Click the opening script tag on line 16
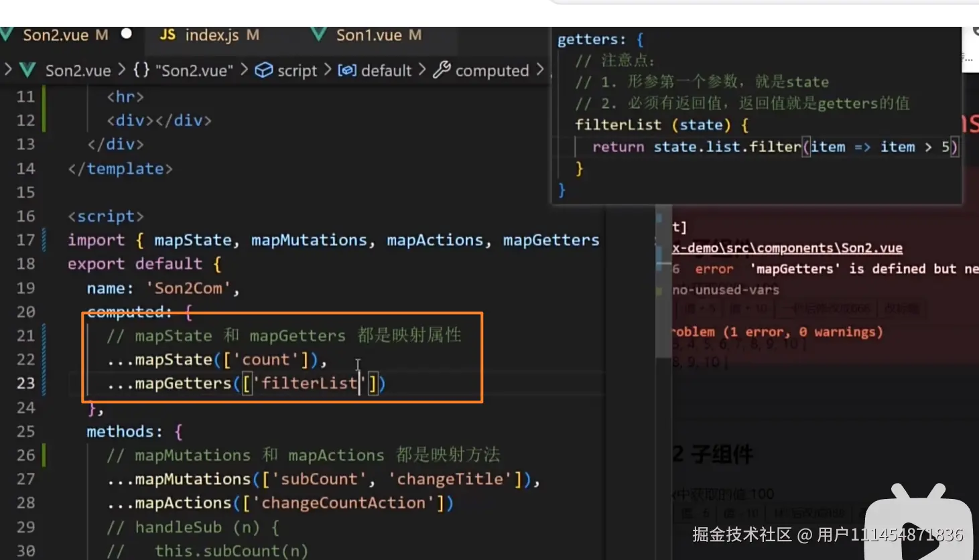The width and height of the screenshot is (979, 560). point(106,216)
